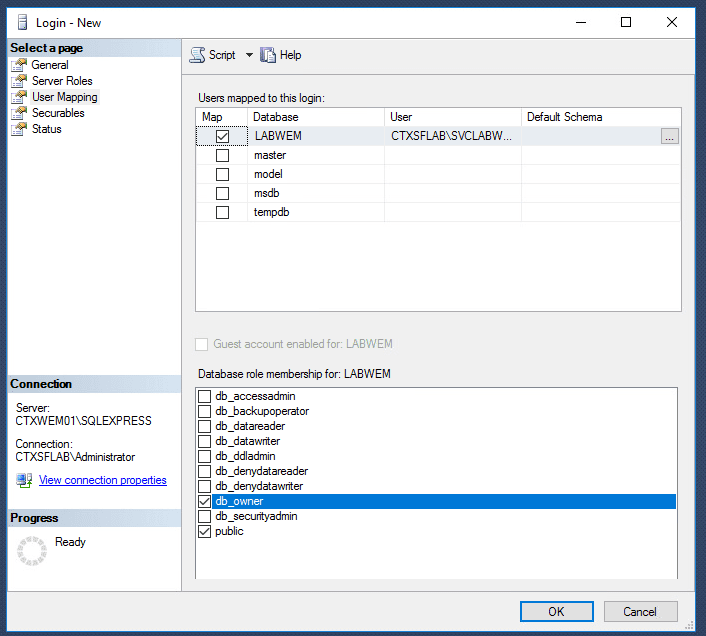The width and height of the screenshot is (706, 636).
Task: Click the Ready progress spinner
Action: coord(32,550)
